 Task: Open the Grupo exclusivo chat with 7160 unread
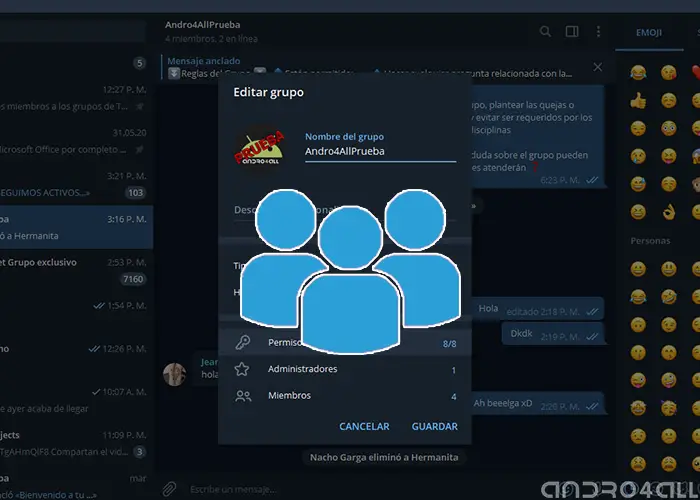[x=76, y=271]
